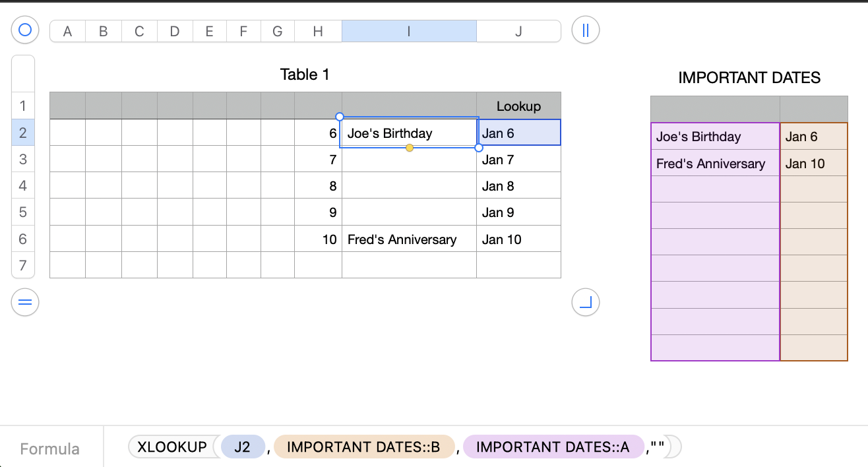Image resolution: width=868 pixels, height=467 pixels.
Task: Click the XLOOKUP function token
Action: [x=172, y=447]
